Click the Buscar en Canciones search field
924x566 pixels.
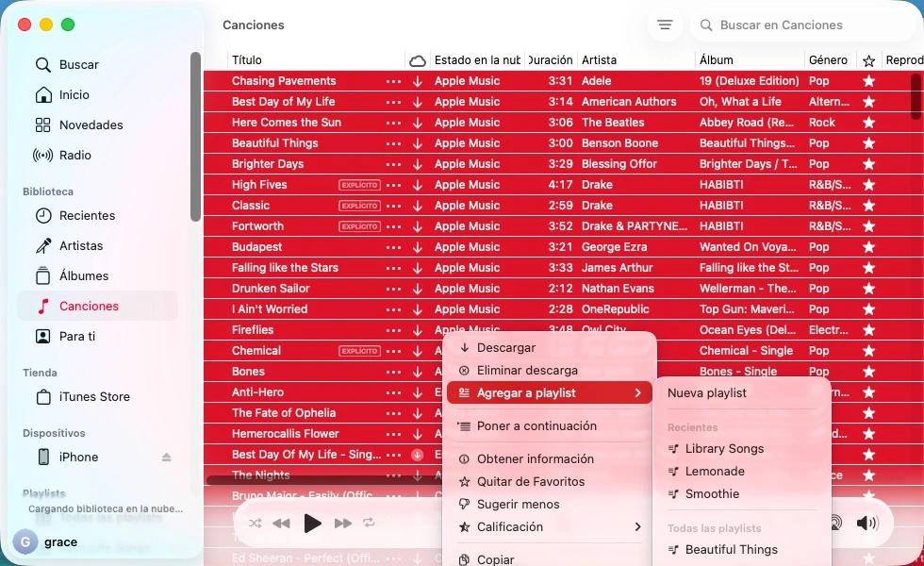point(801,25)
